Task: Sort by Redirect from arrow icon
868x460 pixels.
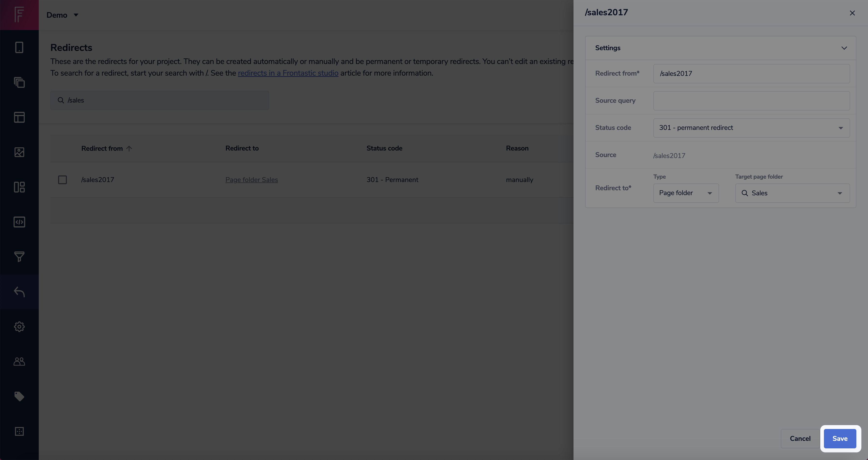Action: click(x=129, y=148)
